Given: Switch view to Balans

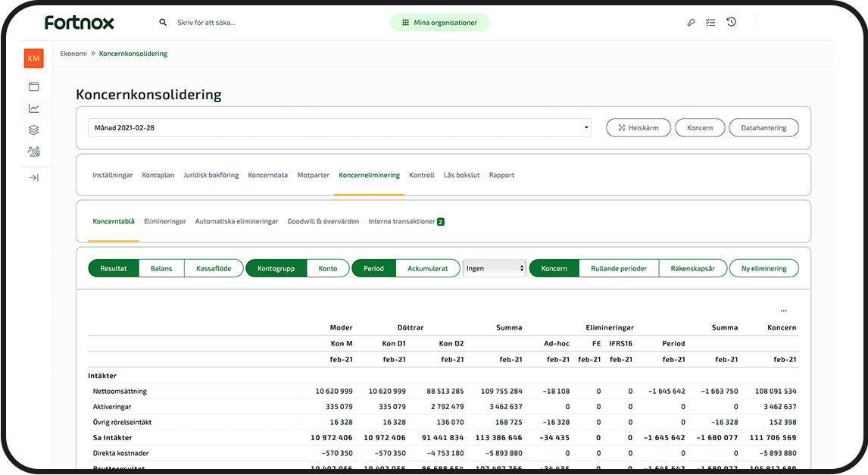Looking at the screenshot, I should (x=161, y=268).
